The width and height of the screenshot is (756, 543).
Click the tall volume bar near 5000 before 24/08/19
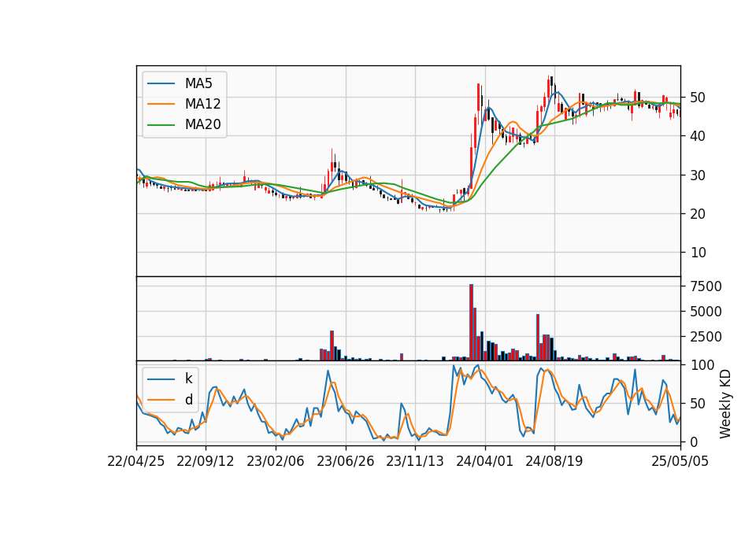point(538,338)
